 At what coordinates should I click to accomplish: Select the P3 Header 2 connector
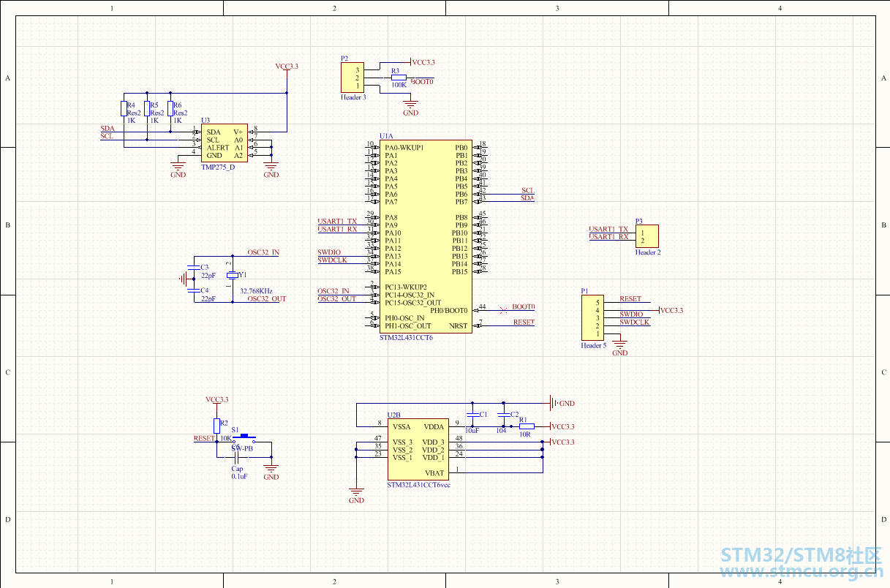pyautogui.click(x=646, y=236)
